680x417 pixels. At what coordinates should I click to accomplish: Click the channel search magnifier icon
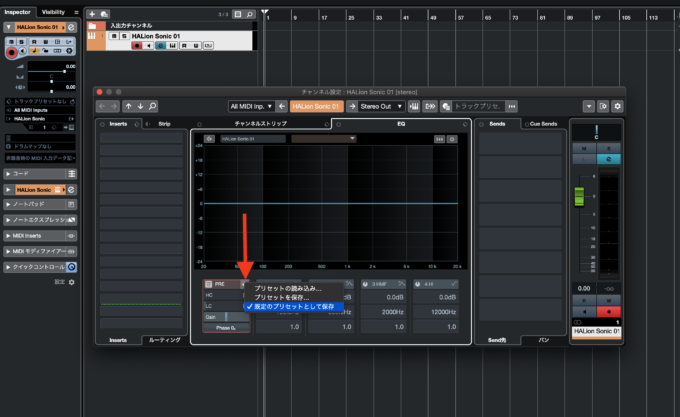click(x=153, y=106)
